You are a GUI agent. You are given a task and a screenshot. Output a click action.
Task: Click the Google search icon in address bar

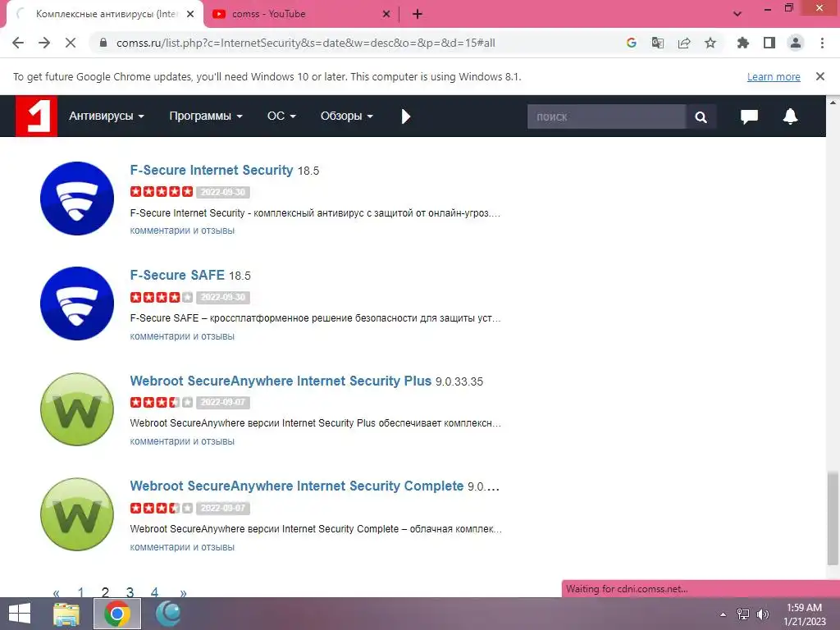(631, 43)
